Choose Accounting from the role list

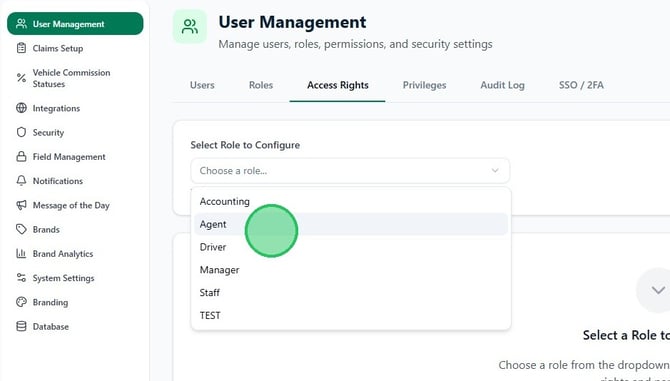351,201
